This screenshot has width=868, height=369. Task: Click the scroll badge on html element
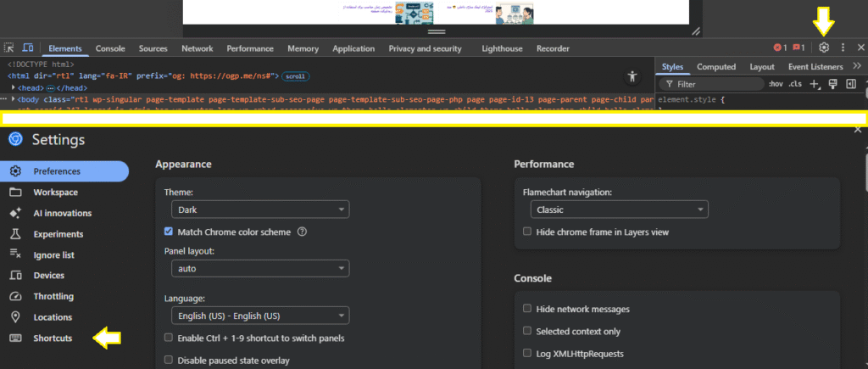coord(296,75)
